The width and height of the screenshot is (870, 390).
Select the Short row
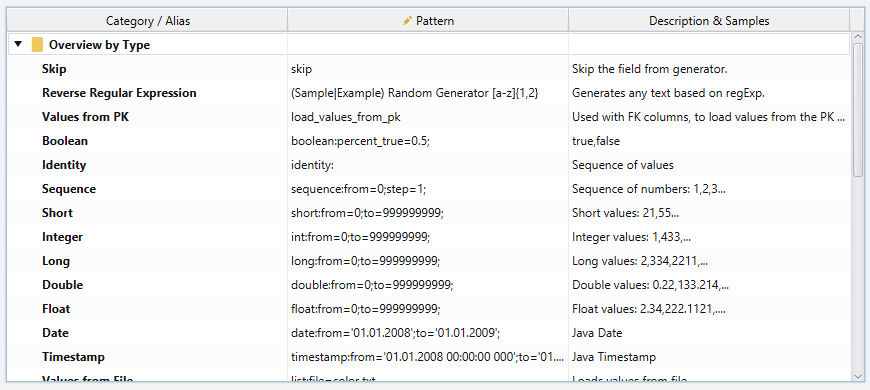[428, 212]
